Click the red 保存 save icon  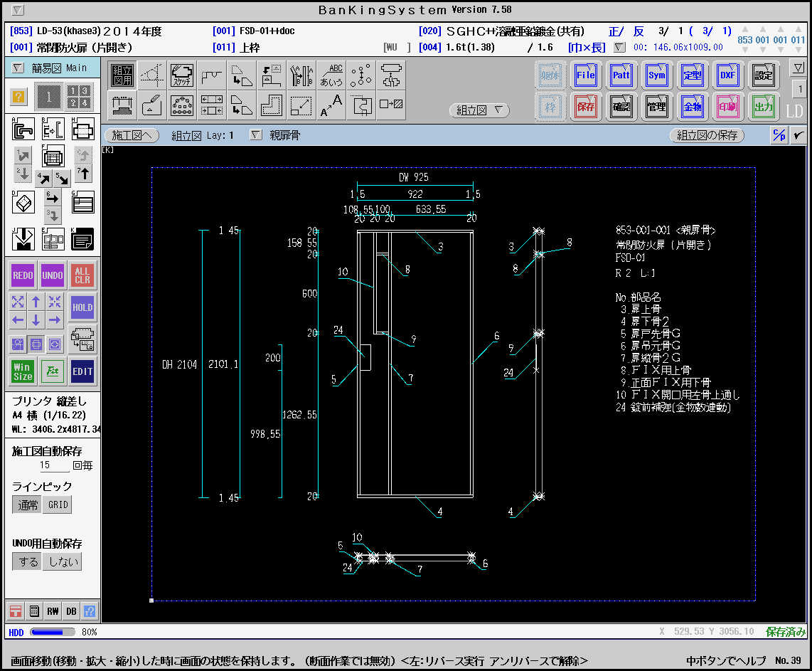pyautogui.click(x=586, y=107)
